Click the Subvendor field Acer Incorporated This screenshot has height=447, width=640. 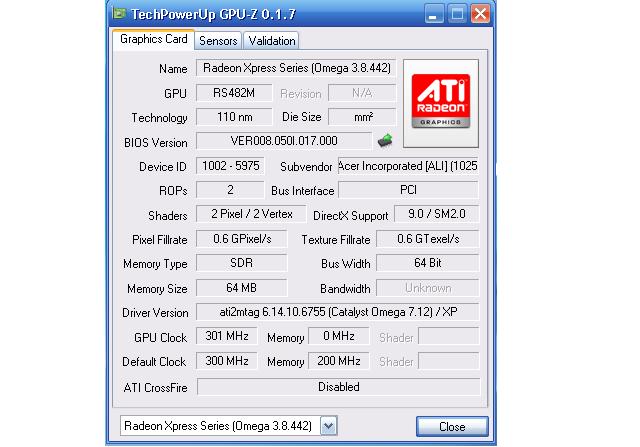tap(408, 166)
